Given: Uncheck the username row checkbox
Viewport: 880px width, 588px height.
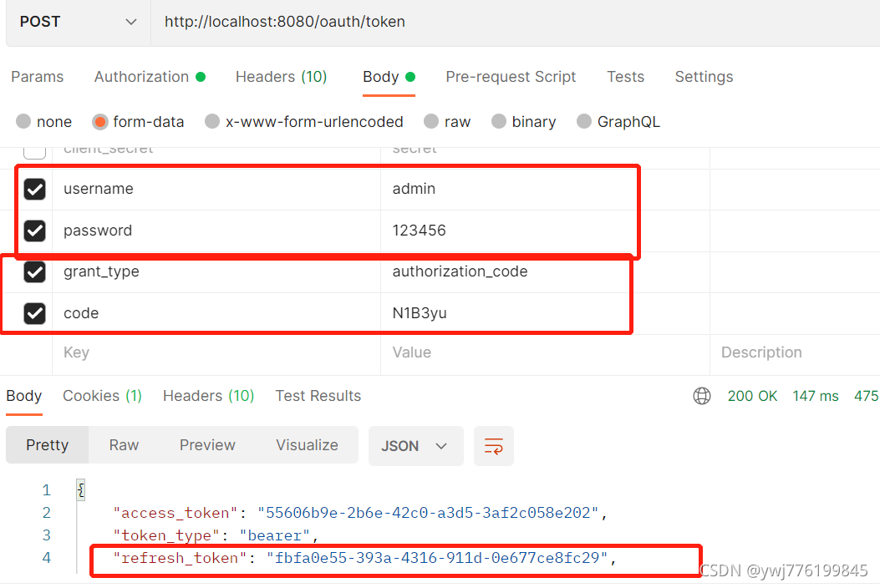Looking at the screenshot, I should click(x=35, y=189).
